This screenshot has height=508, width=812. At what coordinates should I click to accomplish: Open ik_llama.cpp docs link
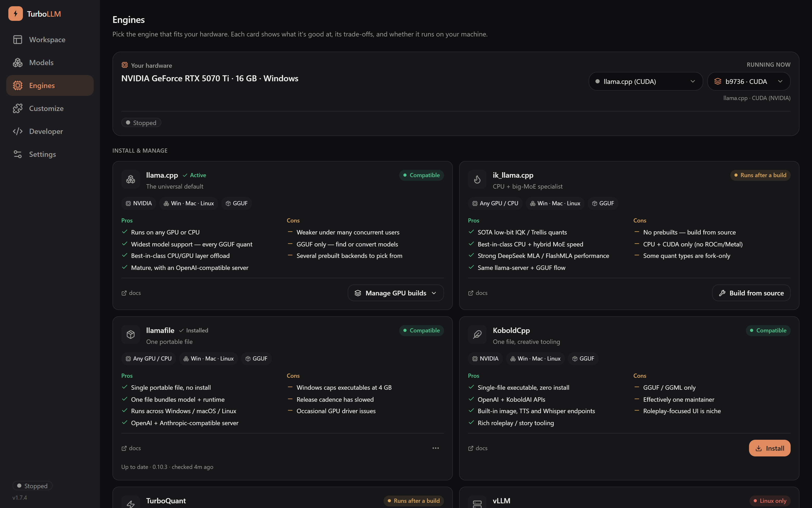point(478,293)
